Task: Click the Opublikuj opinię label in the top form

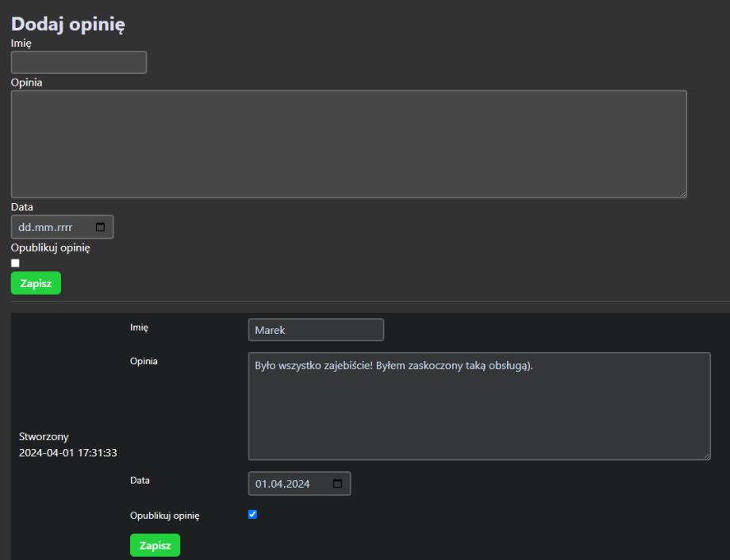Action: [51, 247]
